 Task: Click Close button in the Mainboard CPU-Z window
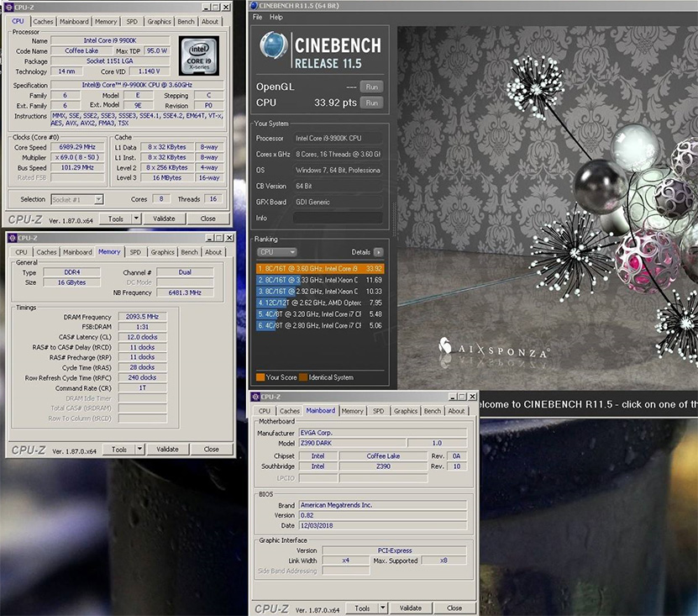tap(454, 608)
